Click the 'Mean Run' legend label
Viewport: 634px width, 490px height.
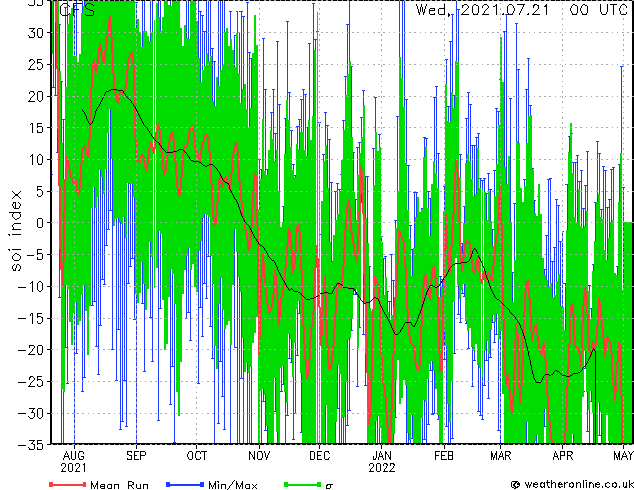[x=119, y=485]
